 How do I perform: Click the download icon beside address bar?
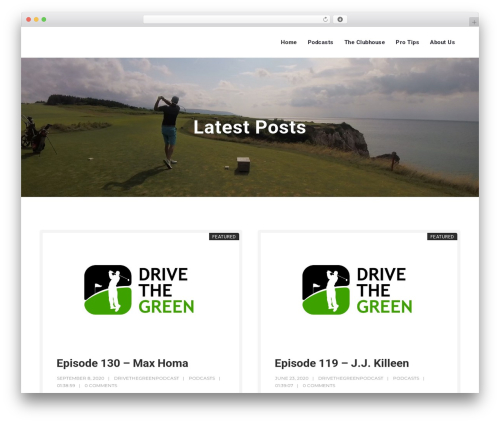(340, 19)
